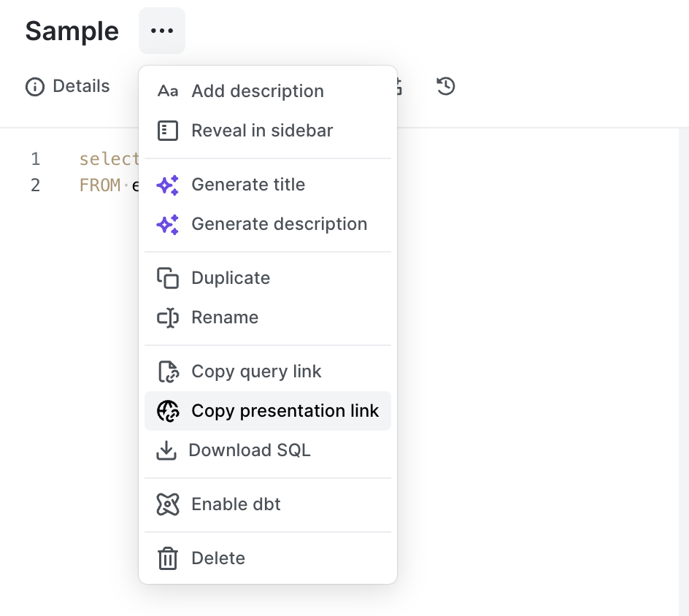
Task: Click line number 1 in the gutter
Action: point(36,159)
